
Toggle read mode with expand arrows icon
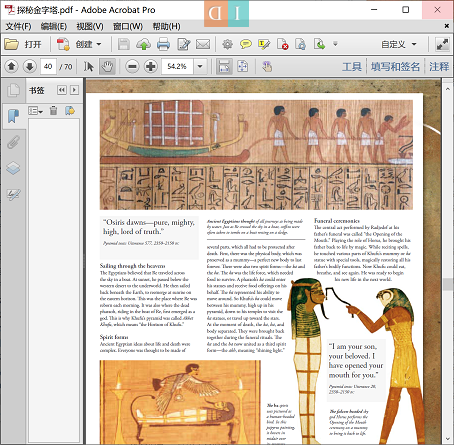(442, 44)
